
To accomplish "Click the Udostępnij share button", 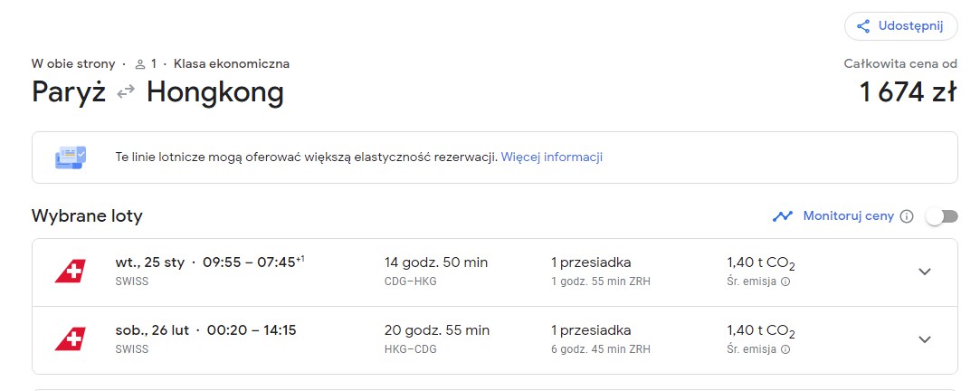I will coord(900,26).
